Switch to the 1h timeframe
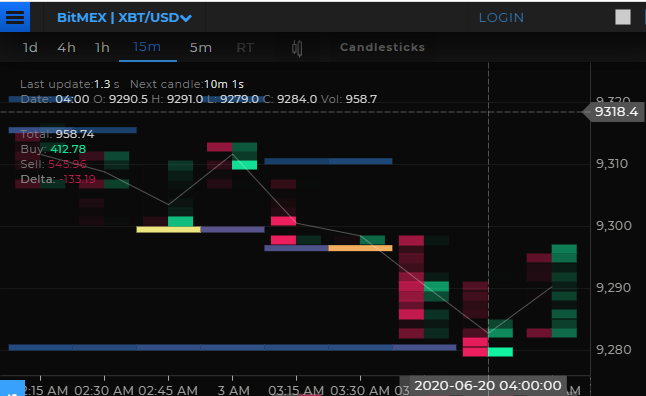This screenshot has height=396, width=646. (x=102, y=48)
